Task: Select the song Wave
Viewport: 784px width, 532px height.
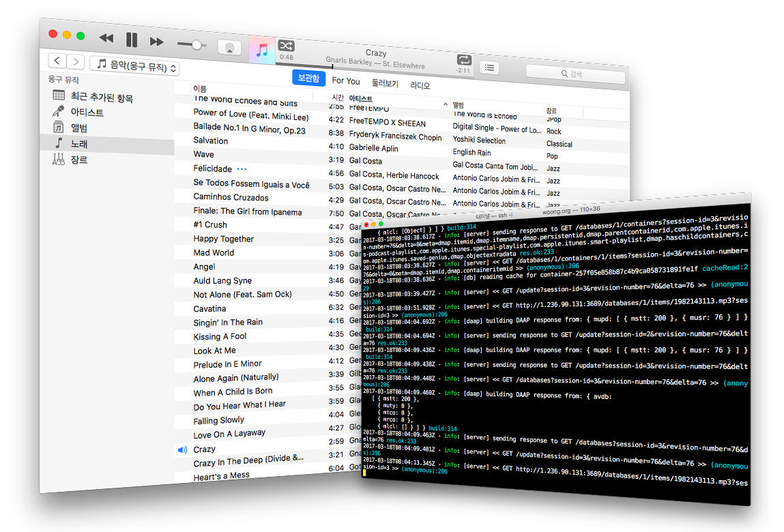Action: coord(203,155)
